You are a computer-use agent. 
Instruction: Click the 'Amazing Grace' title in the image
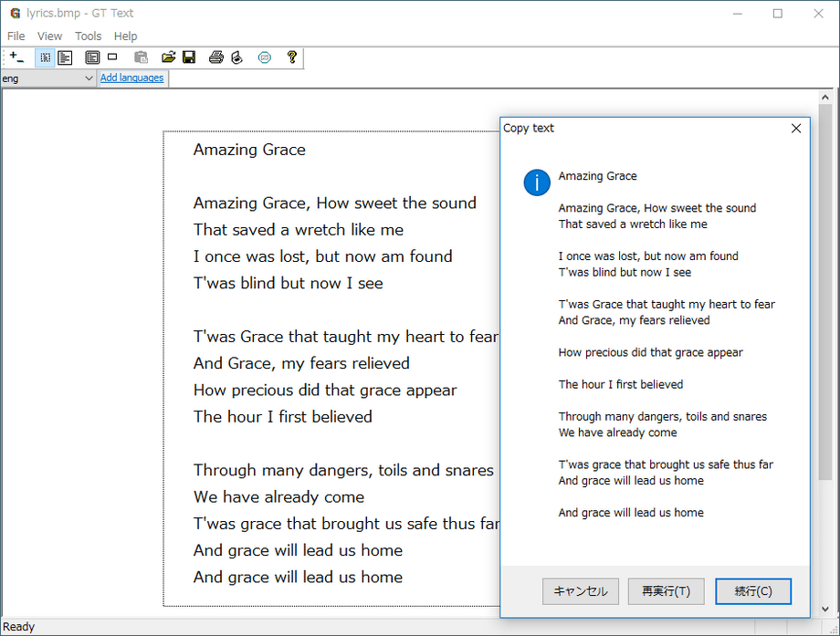click(249, 150)
